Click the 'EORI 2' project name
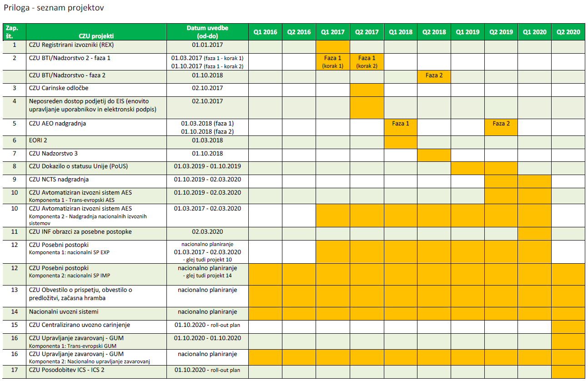This screenshot has width=588, height=381. point(39,140)
